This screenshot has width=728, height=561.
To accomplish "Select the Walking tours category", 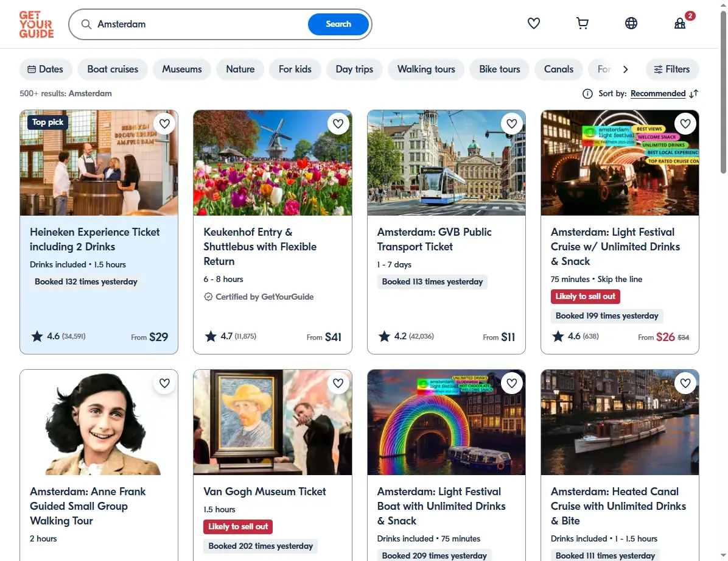I will click(x=425, y=69).
